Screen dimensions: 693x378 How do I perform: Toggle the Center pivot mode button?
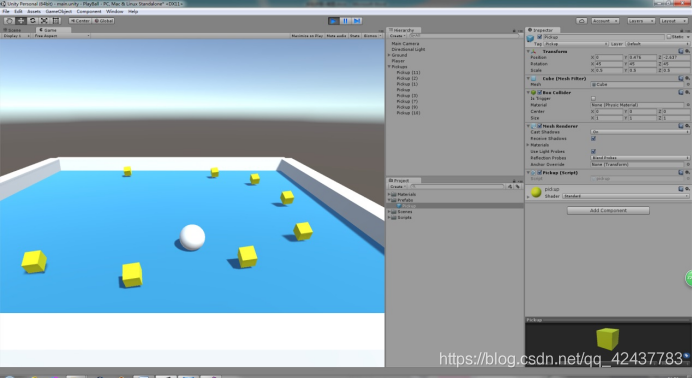point(80,21)
